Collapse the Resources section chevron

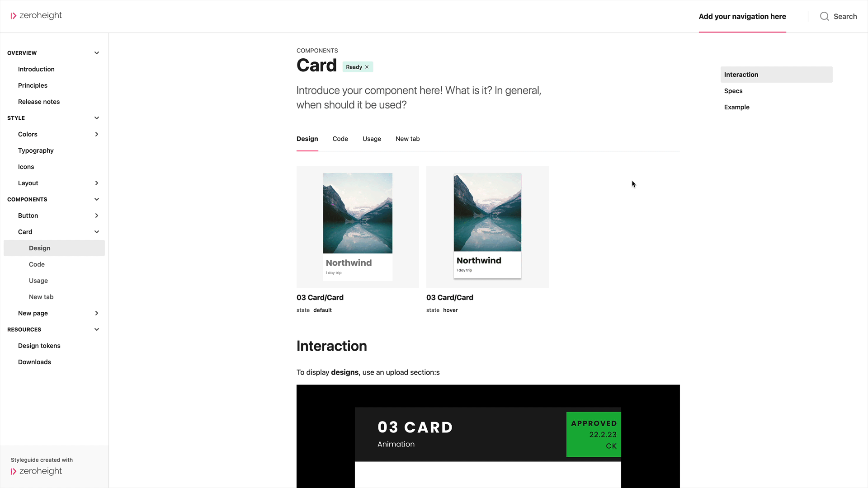point(97,329)
